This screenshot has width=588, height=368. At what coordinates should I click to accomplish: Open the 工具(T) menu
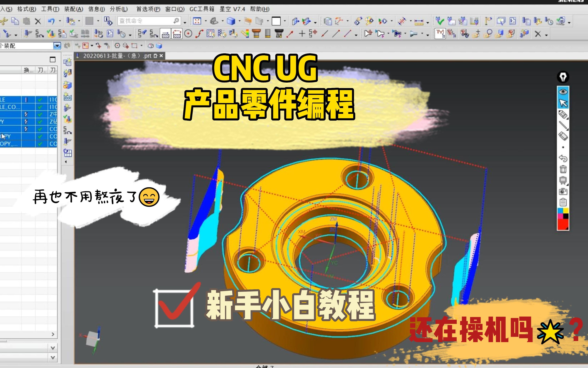(50, 9)
